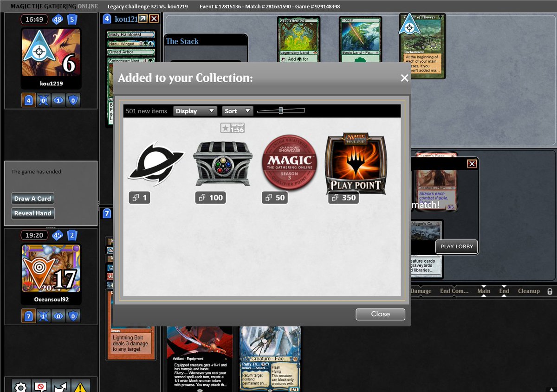Viewport: 557px width, 392px height.
Task: Click Oceansoul92's card-count icon showing 2
Action: tap(72, 235)
